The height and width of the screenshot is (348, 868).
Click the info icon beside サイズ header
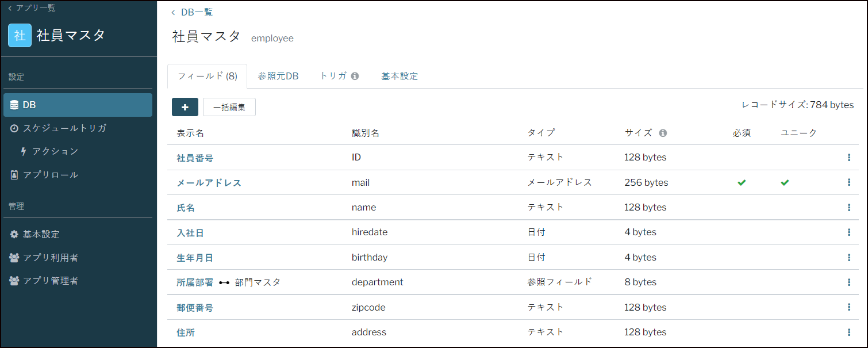point(663,133)
